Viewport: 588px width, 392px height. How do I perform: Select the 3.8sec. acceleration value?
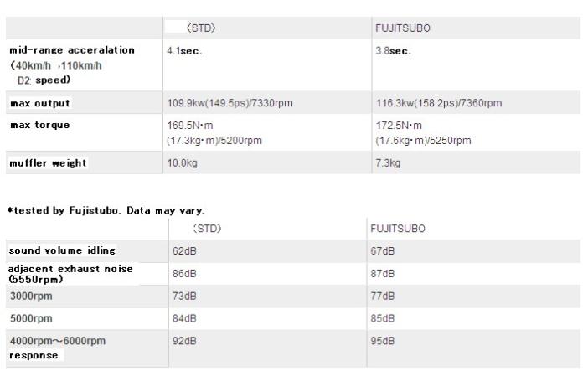(393, 49)
